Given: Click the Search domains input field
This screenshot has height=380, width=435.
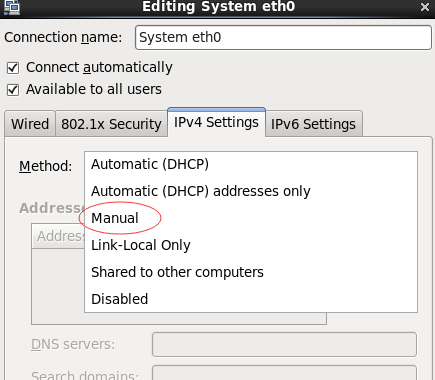Looking at the screenshot, I should [x=284, y=373].
